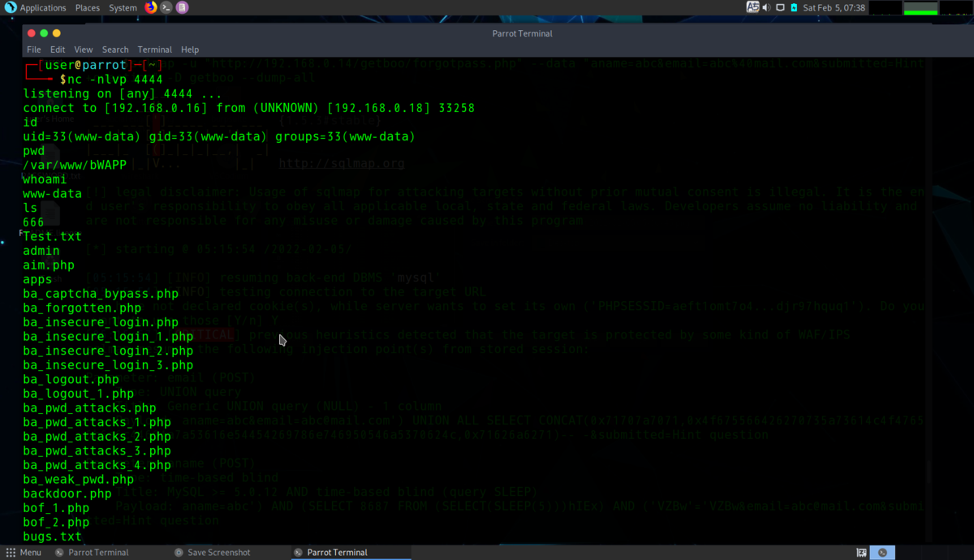The image size is (974, 560).
Task: Click the 'whoami' command line
Action: tap(45, 179)
